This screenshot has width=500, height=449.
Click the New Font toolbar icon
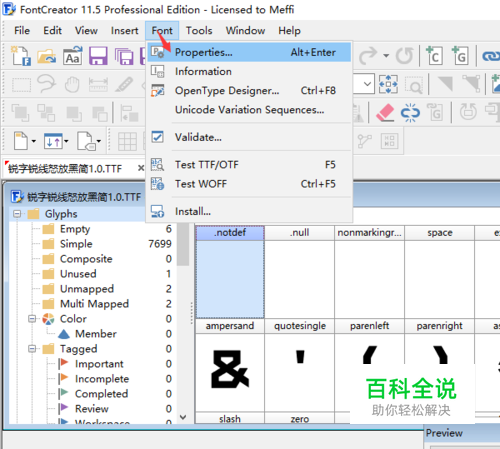(21, 56)
